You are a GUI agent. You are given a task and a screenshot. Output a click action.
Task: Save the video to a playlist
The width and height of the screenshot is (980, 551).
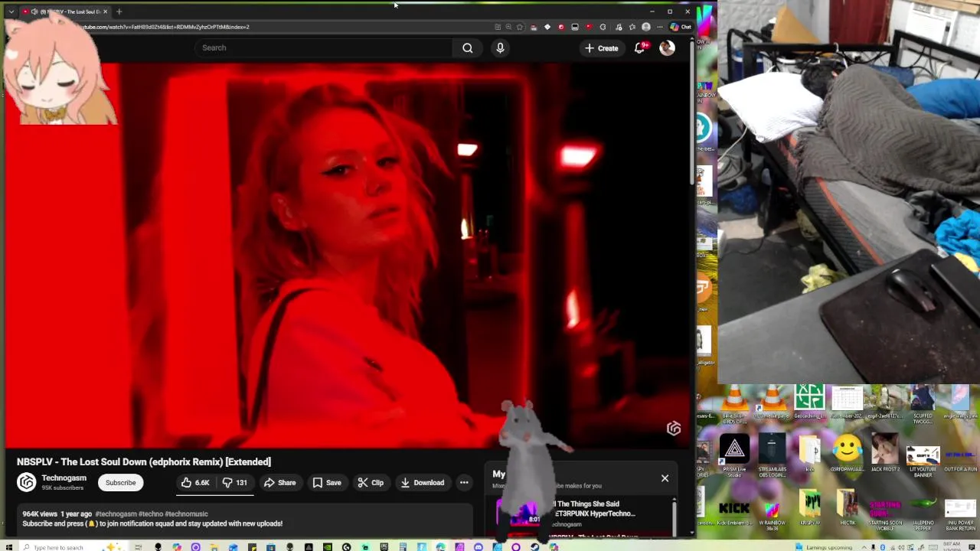327,482
